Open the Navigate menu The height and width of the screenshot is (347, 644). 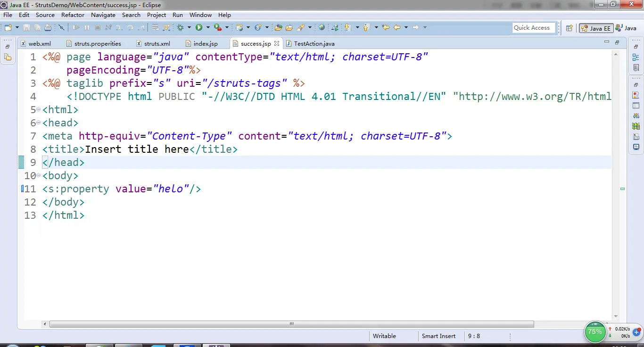click(103, 15)
